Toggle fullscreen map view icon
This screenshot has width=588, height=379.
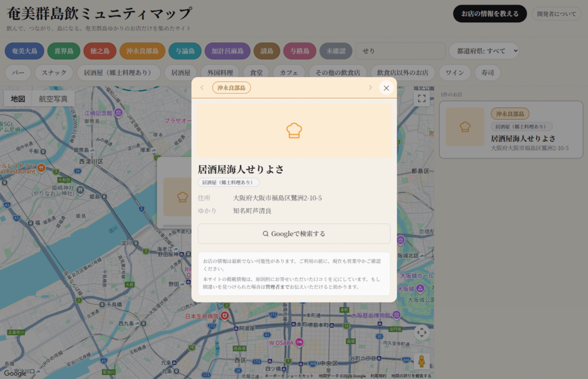coord(422,99)
